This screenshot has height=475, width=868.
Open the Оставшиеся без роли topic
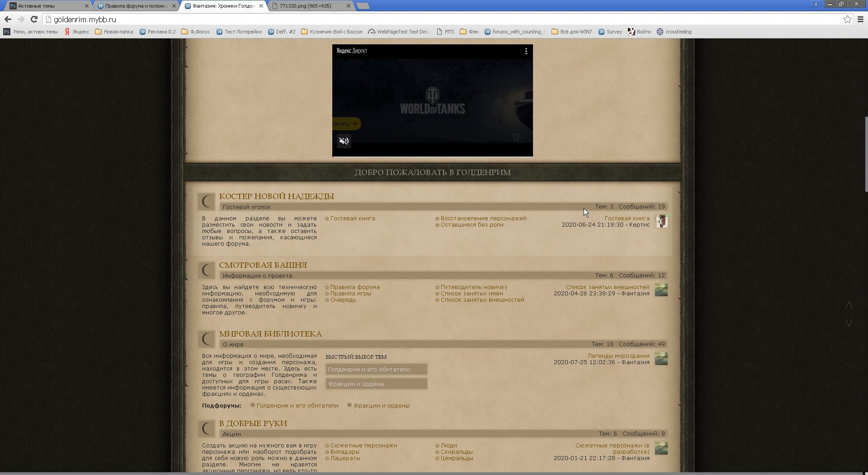472,225
